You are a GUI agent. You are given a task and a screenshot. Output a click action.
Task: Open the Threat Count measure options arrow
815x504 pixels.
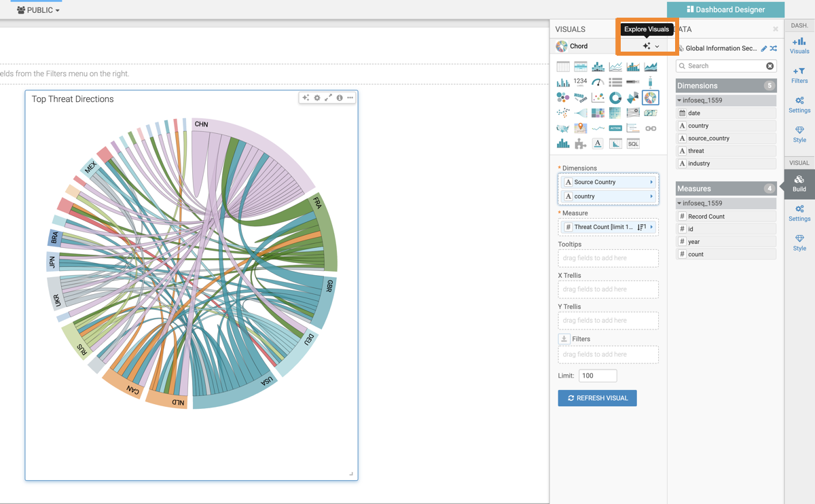click(x=651, y=227)
